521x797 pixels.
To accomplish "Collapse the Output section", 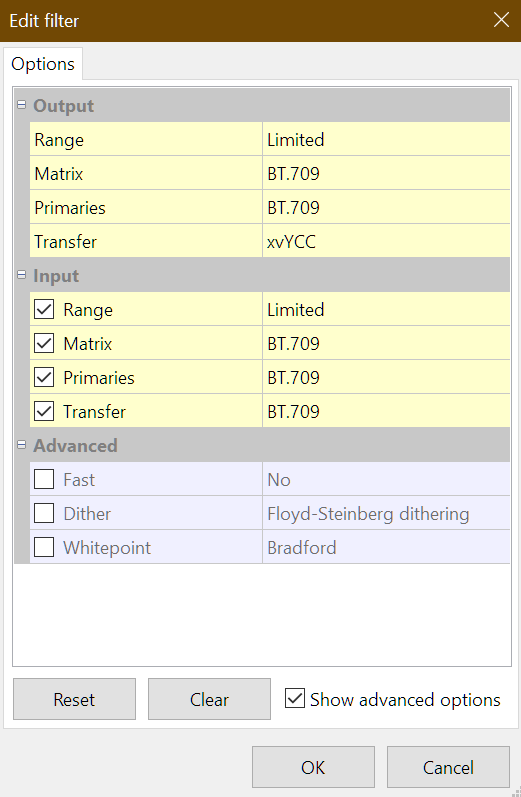I will [x=21, y=105].
